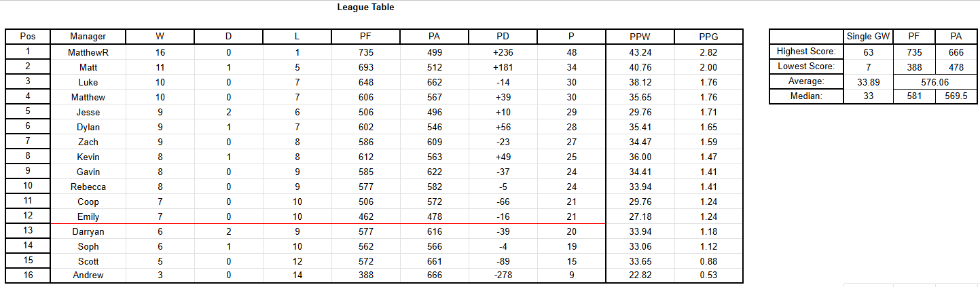Click the Single GW header cell
The width and height of the screenshot is (980, 287).
point(867,37)
